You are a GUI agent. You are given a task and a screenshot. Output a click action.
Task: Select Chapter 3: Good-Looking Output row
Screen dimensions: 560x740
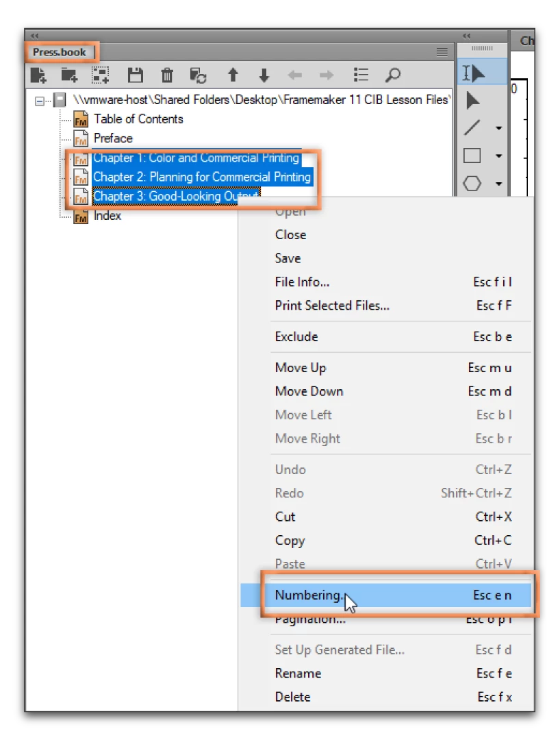[x=177, y=197]
